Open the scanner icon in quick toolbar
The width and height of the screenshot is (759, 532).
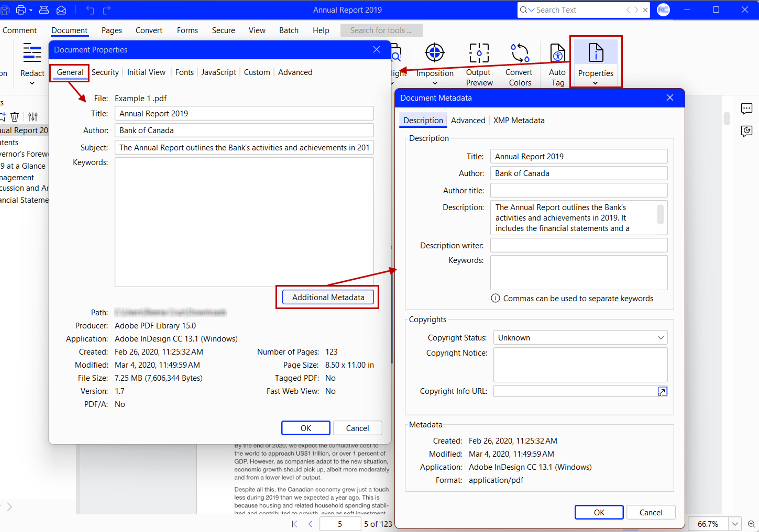(x=44, y=10)
